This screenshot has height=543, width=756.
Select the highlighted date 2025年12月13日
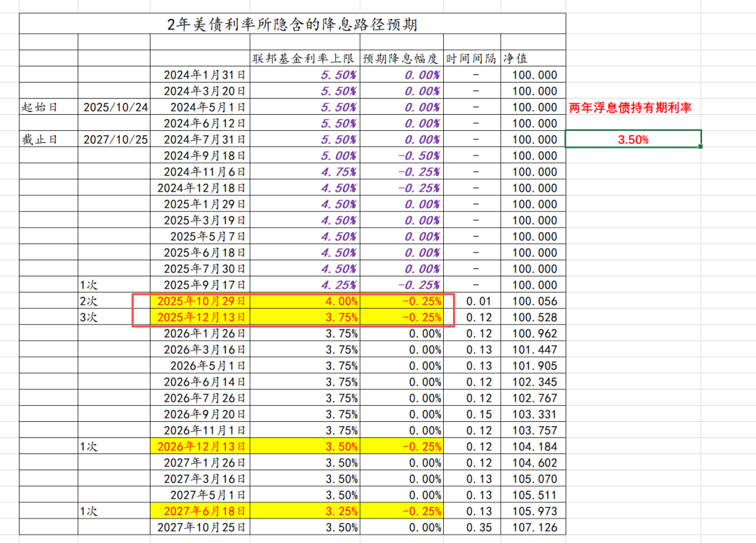(199, 316)
